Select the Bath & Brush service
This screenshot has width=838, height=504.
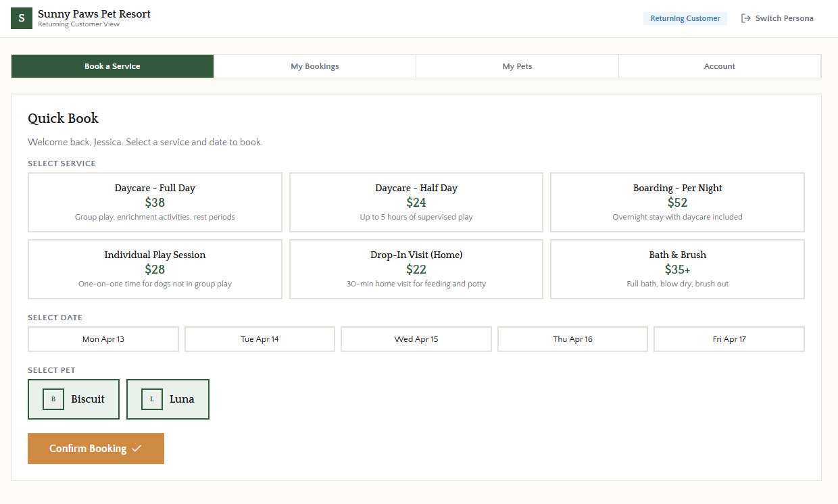click(x=677, y=269)
